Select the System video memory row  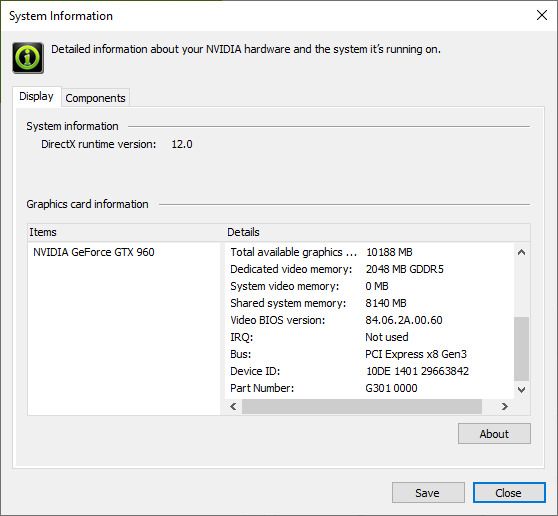pos(370,286)
